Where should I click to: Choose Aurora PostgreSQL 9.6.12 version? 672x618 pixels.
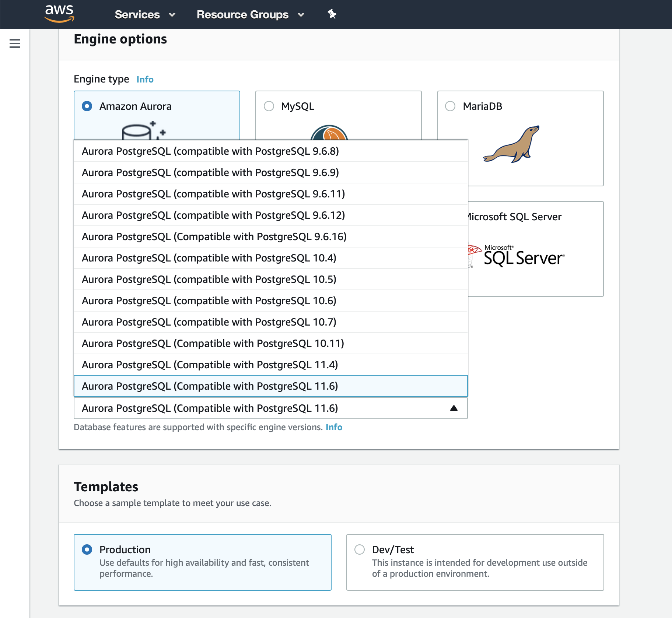271,215
